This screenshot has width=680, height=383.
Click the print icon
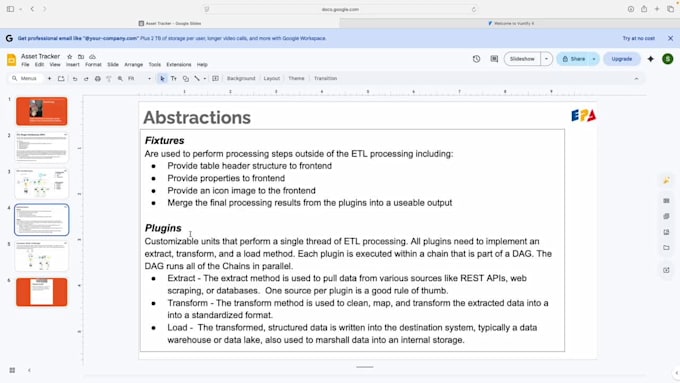98,79
